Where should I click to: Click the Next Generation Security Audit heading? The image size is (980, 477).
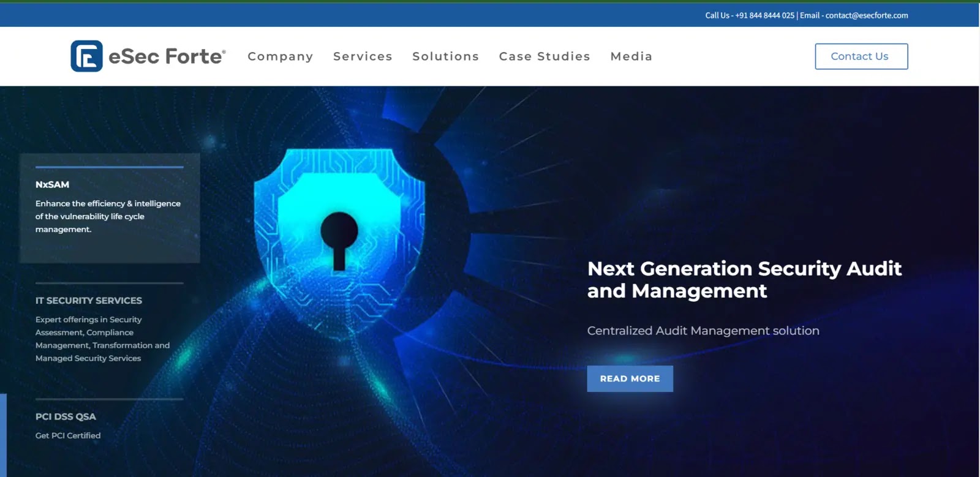tap(744, 279)
